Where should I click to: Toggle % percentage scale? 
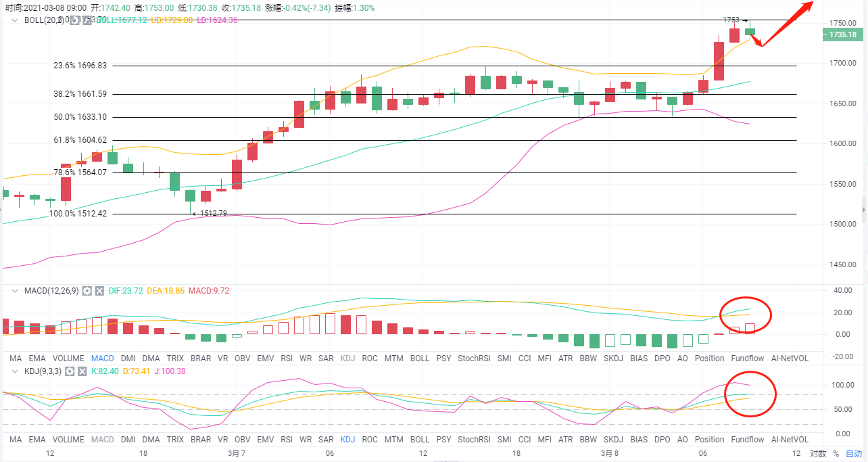[x=836, y=453]
